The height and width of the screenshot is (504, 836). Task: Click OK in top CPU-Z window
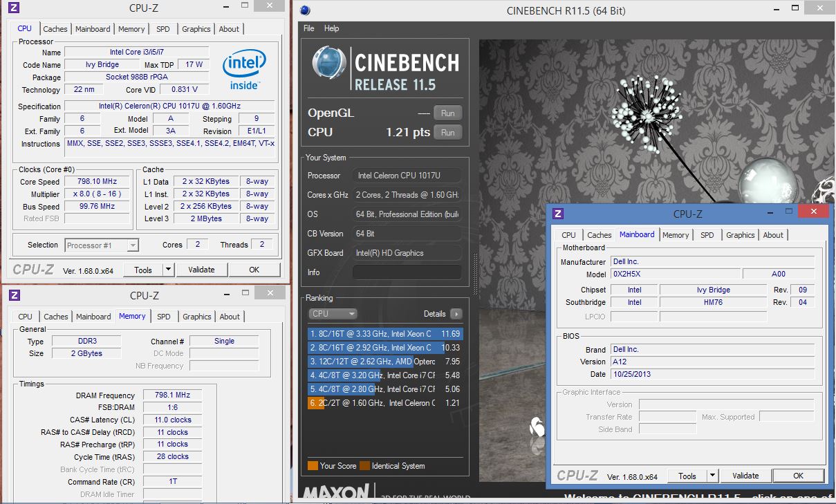click(254, 270)
